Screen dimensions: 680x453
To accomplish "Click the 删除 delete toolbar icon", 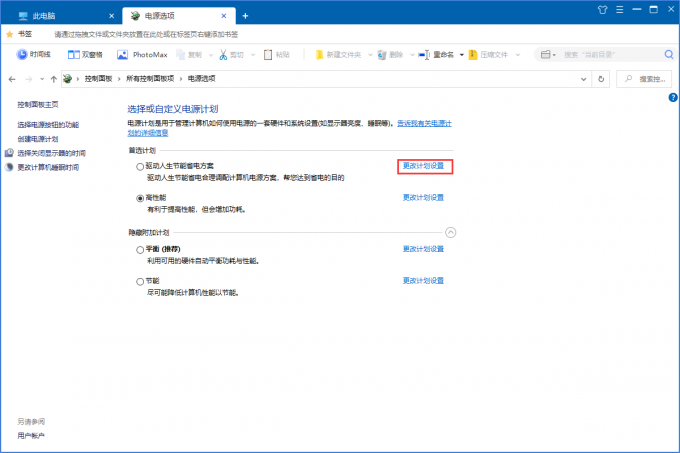I will click(x=382, y=55).
